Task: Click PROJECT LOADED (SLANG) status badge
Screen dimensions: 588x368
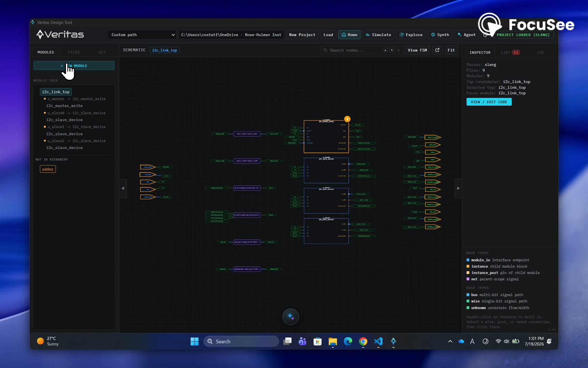Action: click(x=523, y=35)
